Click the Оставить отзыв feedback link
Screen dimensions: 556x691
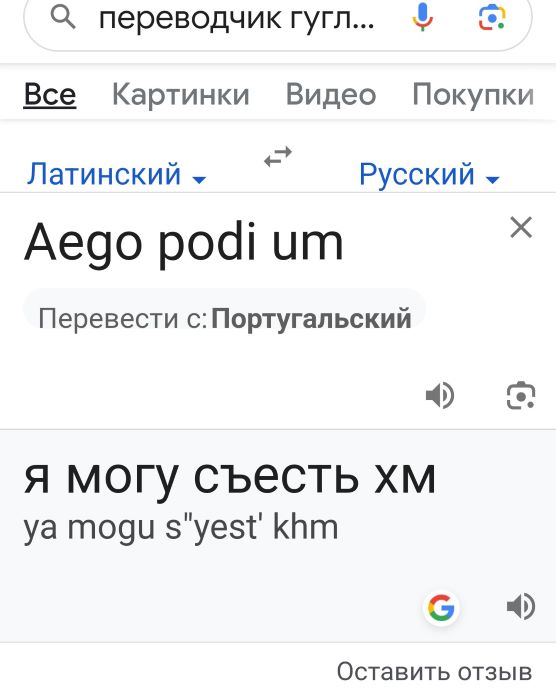click(x=434, y=672)
